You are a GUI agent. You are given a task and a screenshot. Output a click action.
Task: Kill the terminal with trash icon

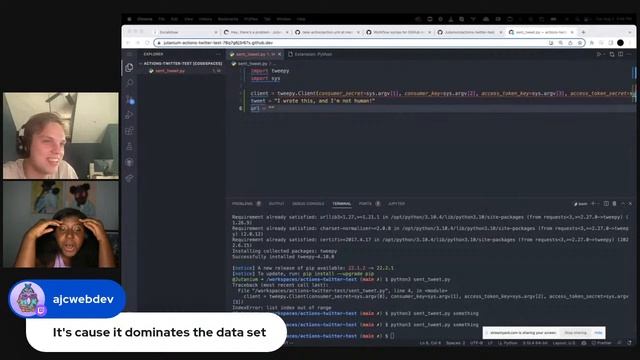(614, 204)
